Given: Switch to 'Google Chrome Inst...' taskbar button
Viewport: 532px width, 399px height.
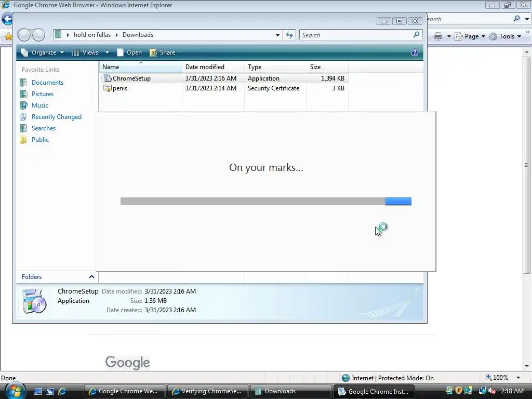Looking at the screenshot, I should 374,391.
